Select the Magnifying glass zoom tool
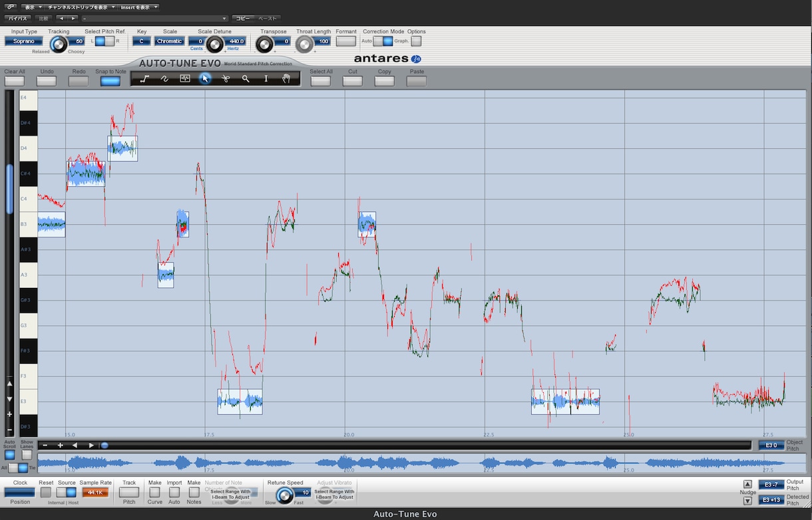The image size is (812, 520). click(246, 78)
